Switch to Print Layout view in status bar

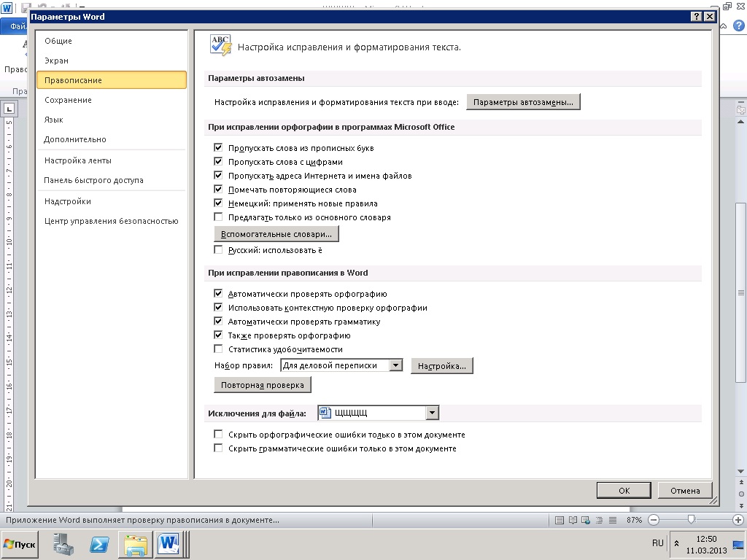click(560, 520)
